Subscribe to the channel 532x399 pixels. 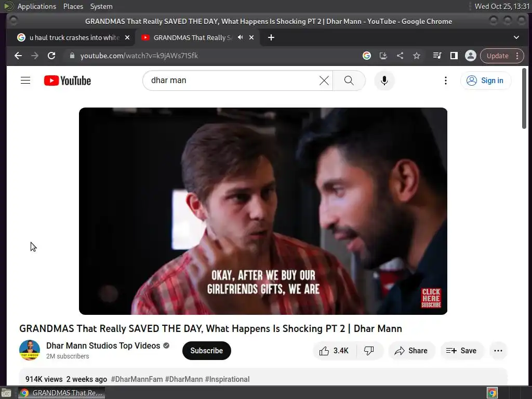click(206, 351)
